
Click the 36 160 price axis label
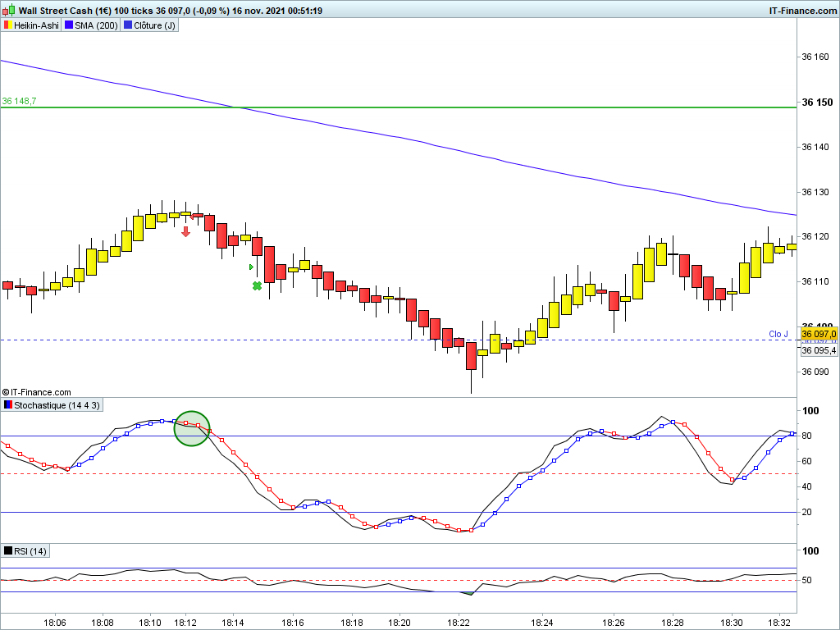coord(815,57)
